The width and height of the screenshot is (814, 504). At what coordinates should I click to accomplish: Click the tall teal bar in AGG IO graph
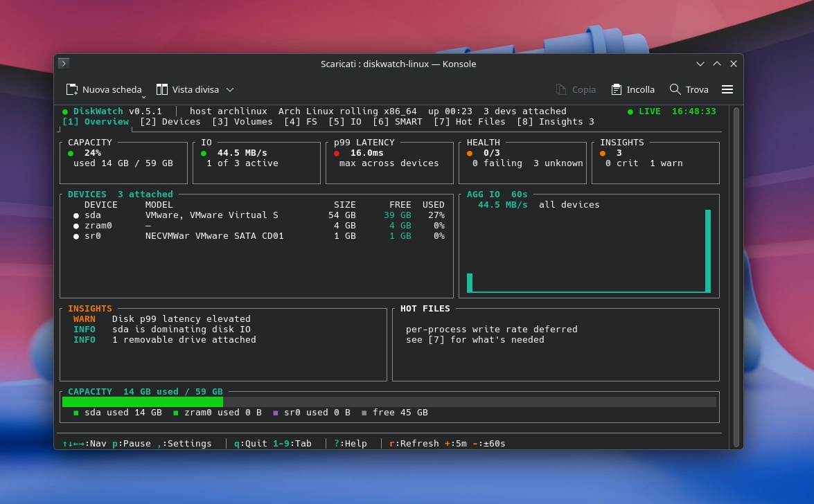(707, 251)
